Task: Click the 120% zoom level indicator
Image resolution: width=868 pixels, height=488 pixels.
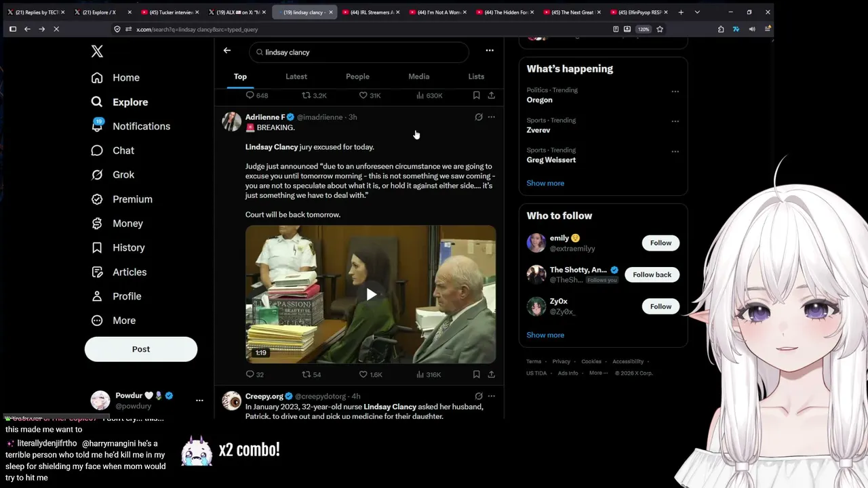Action: (x=644, y=29)
